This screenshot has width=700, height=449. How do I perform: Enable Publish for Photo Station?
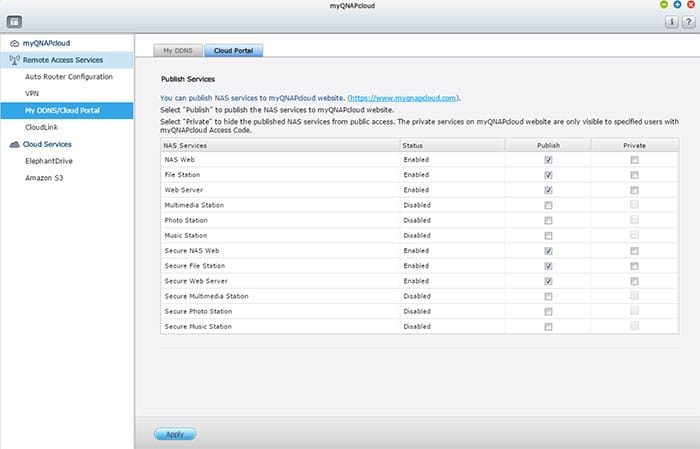click(x=548, y=220)
